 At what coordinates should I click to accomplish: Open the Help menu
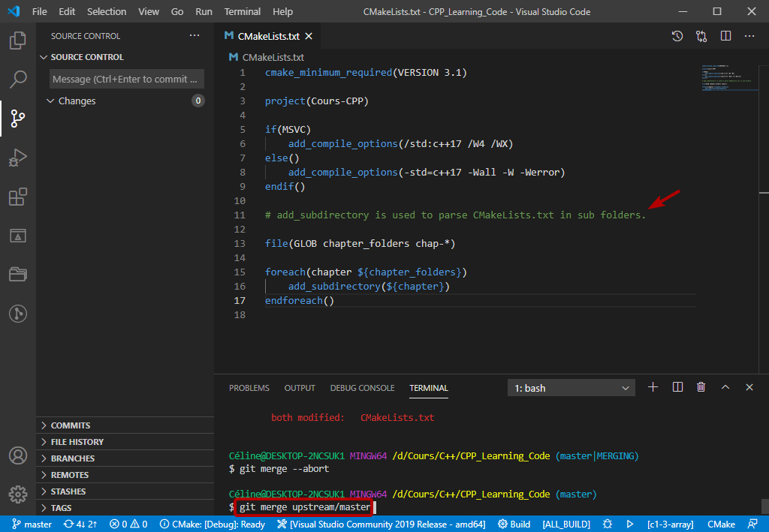point(282,11)
